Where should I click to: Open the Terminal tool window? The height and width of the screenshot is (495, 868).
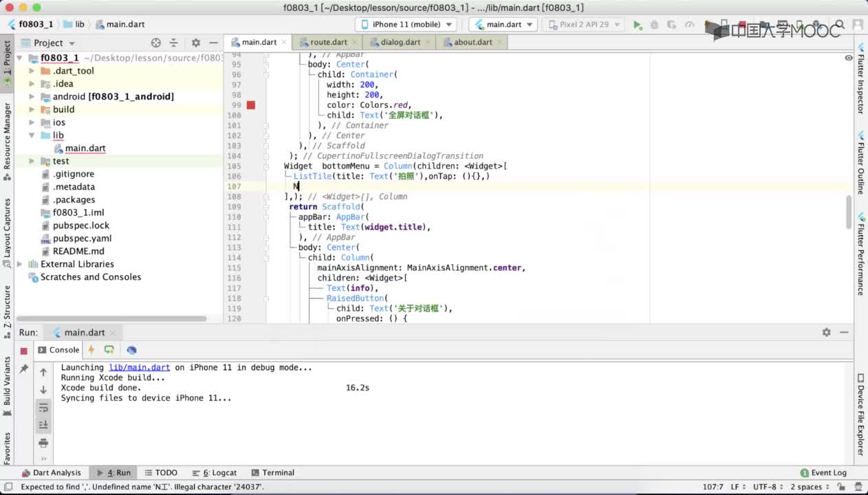click(x=273, y=473)
